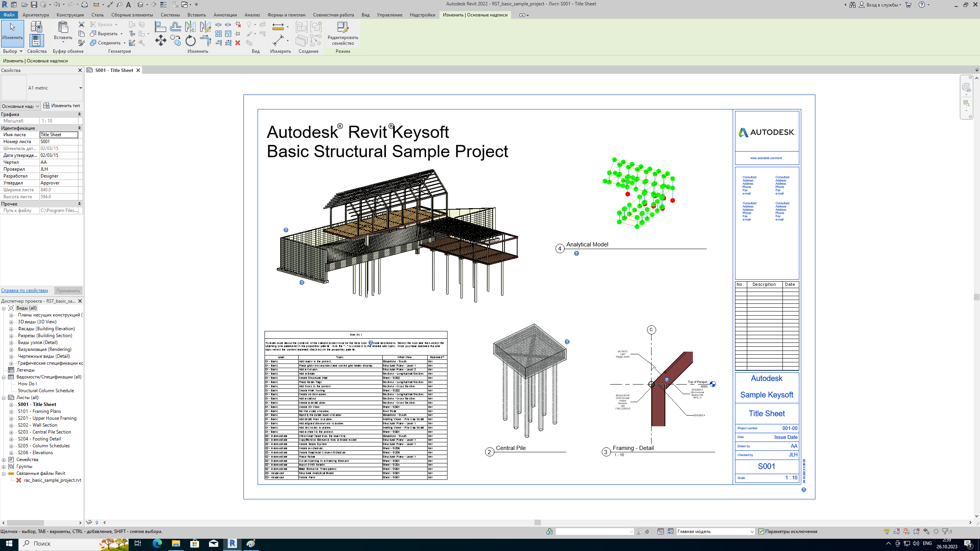Click the Open file icon in quick access toolbar

coord(24,5)
